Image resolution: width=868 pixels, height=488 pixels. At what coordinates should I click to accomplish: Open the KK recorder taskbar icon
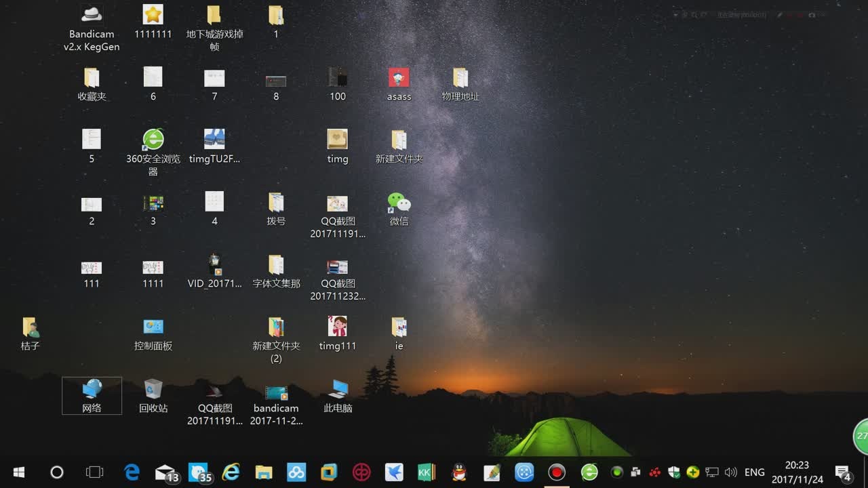pyautogui.click(x=427, y=472)
